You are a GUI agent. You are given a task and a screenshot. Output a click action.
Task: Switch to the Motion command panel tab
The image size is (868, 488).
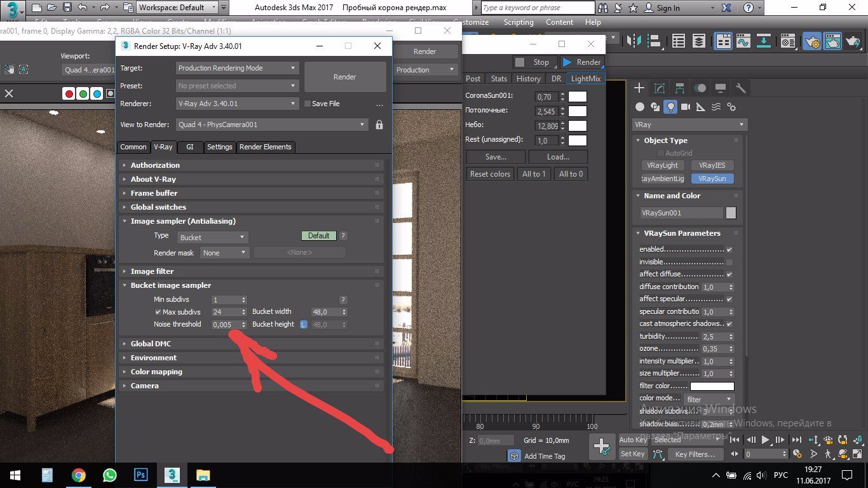700,88
